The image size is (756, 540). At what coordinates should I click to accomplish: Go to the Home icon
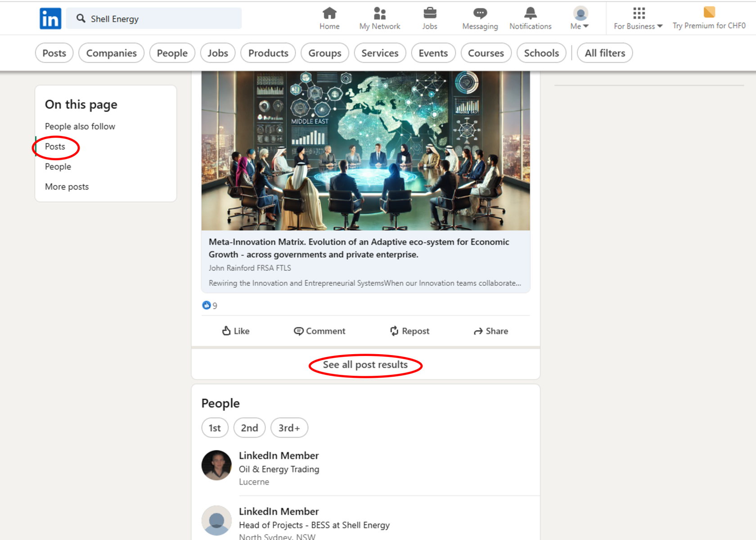tap(329, 13)
